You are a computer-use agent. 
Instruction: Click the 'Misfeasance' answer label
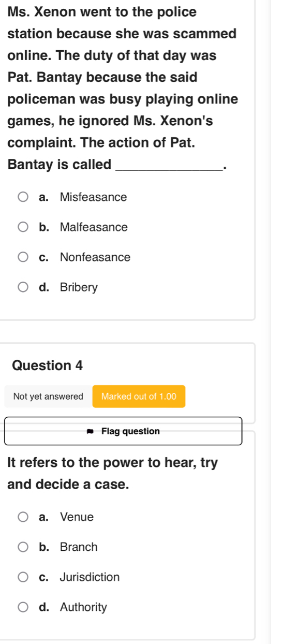tap(93, 197)
